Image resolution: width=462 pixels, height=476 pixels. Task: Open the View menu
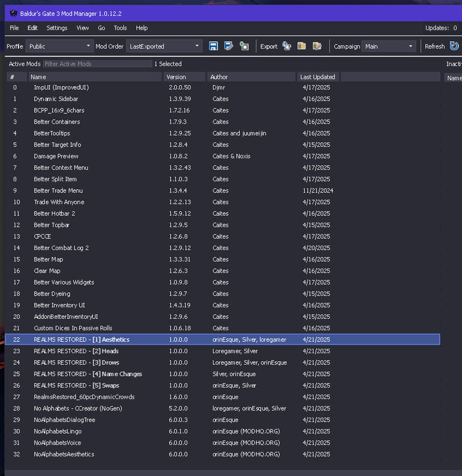pos(83,28)
